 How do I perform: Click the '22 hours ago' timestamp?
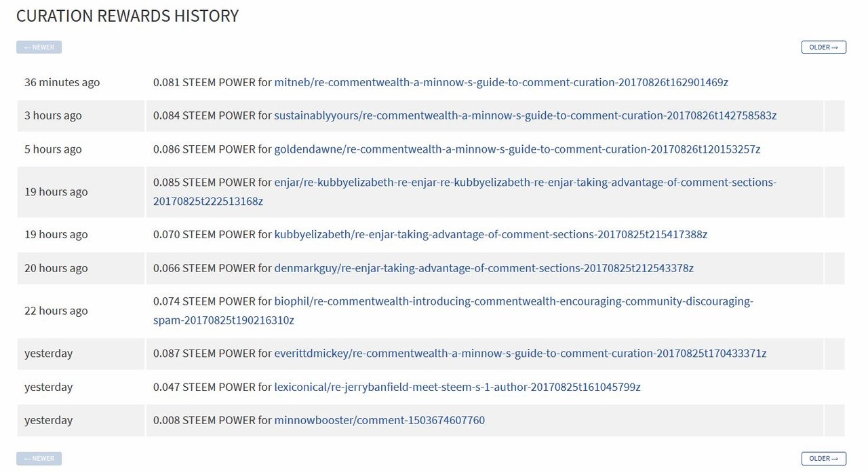(56, 311)
